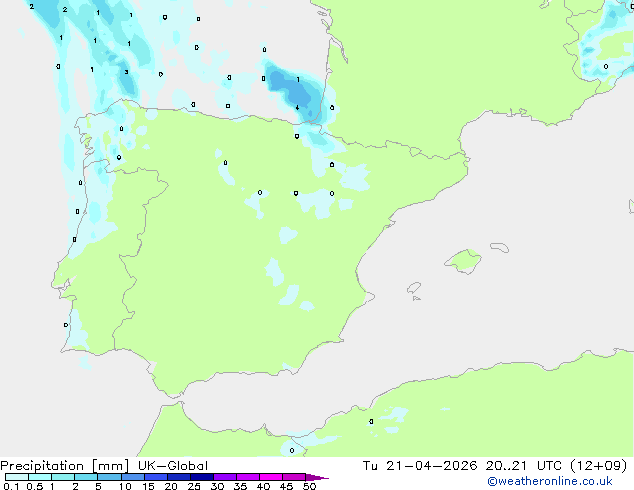Viewport: 634px width, 490px height.
Task: Click the "50" legend scale value
Action: point(309,486)
